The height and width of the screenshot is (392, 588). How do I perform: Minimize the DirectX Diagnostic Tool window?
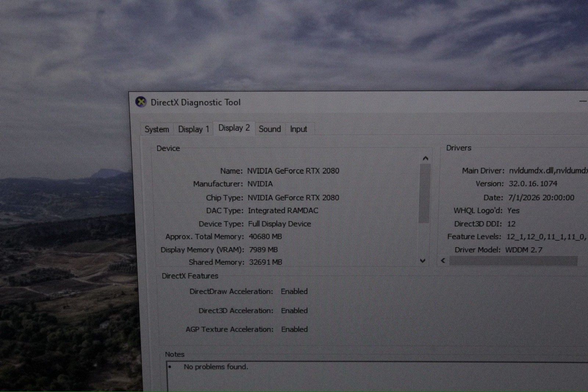(583, 101)
